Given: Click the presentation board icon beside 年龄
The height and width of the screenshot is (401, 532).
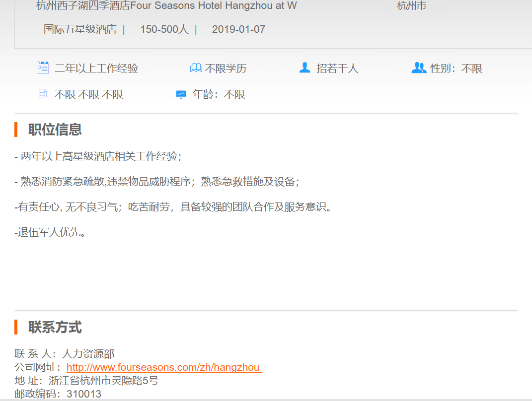Looking at the screenshot, I should point(181,94).
